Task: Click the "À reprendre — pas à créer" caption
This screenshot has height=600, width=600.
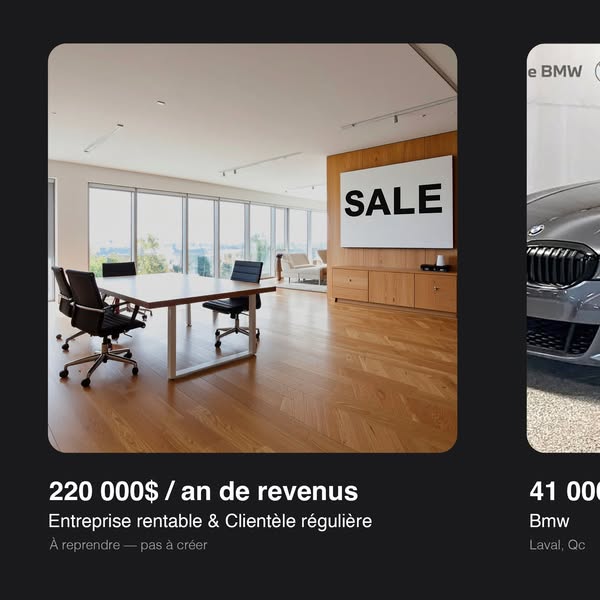Action: click(128, 545)
